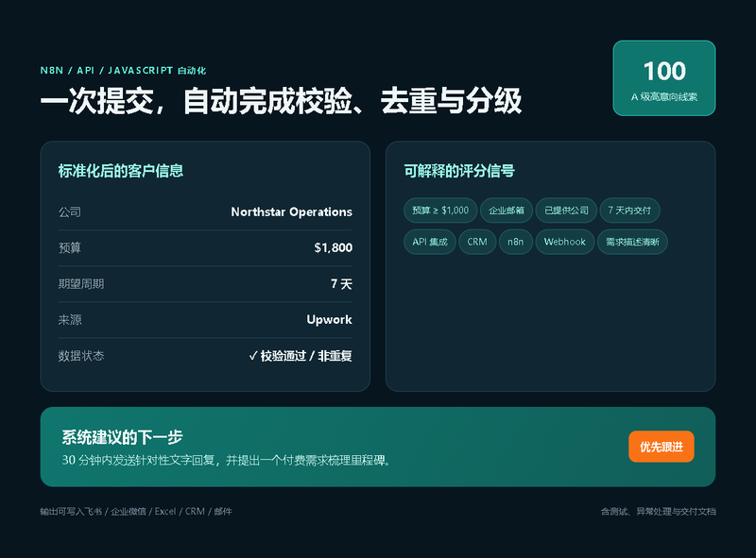Viewport: 756px width, 558px height.
Task: Click the Upwork source value
Action: pyautogui.click(x=329, y=320)
